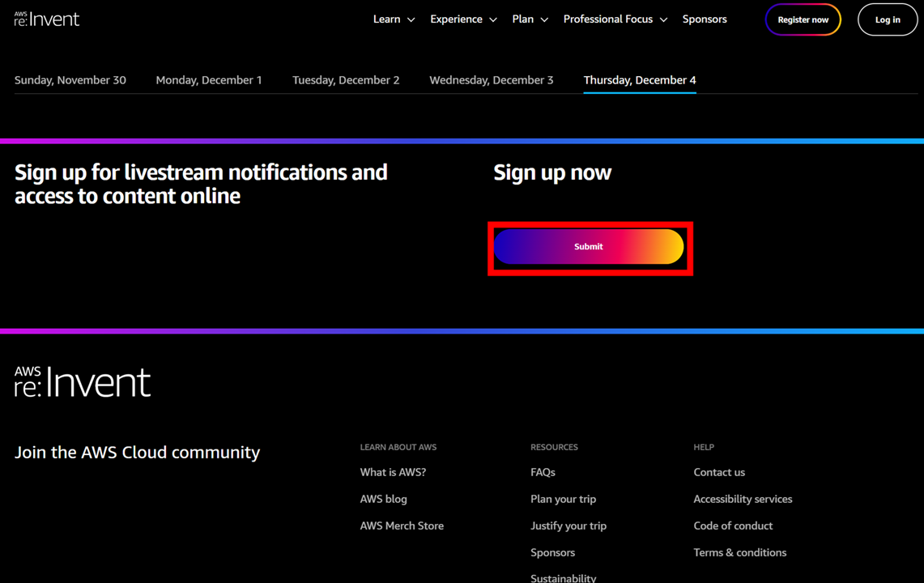
Task: Visit the AWS blog
Action: coord(383,499)
